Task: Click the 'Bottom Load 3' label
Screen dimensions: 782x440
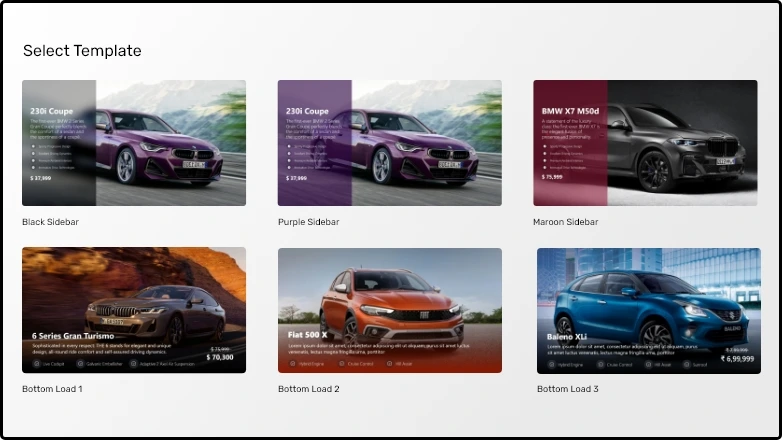Action: pyautogui.click(x=568, y=389)
